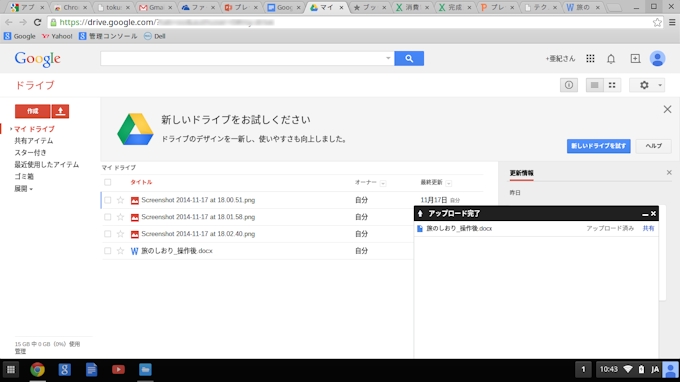Tick checkbox for 旅のしおり docx
The image size is (680, 382).
tap(108, 251)
